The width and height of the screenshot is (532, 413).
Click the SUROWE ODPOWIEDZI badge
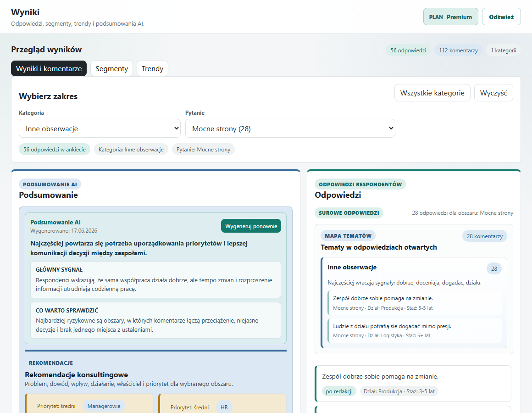coord(349,213)
